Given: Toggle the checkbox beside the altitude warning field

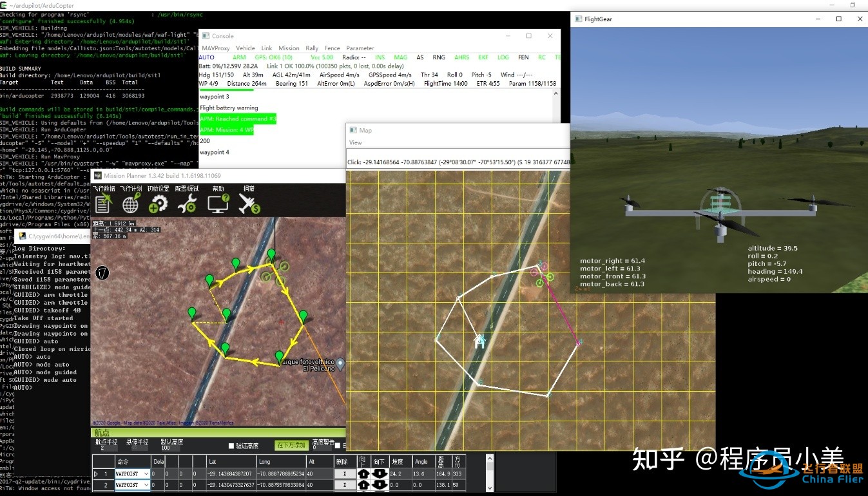Looking at the screenshot, I should [x=338, y=446].
